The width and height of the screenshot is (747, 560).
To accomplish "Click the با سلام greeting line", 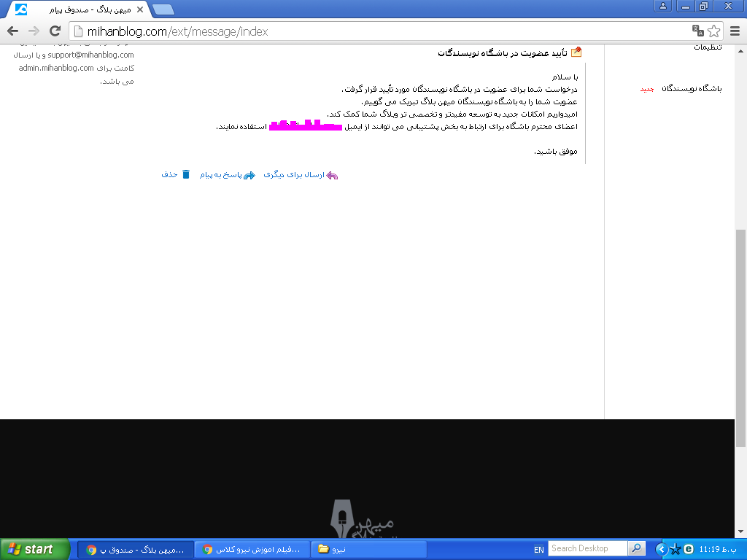I will pyautogui.click(x=565, y=77).
